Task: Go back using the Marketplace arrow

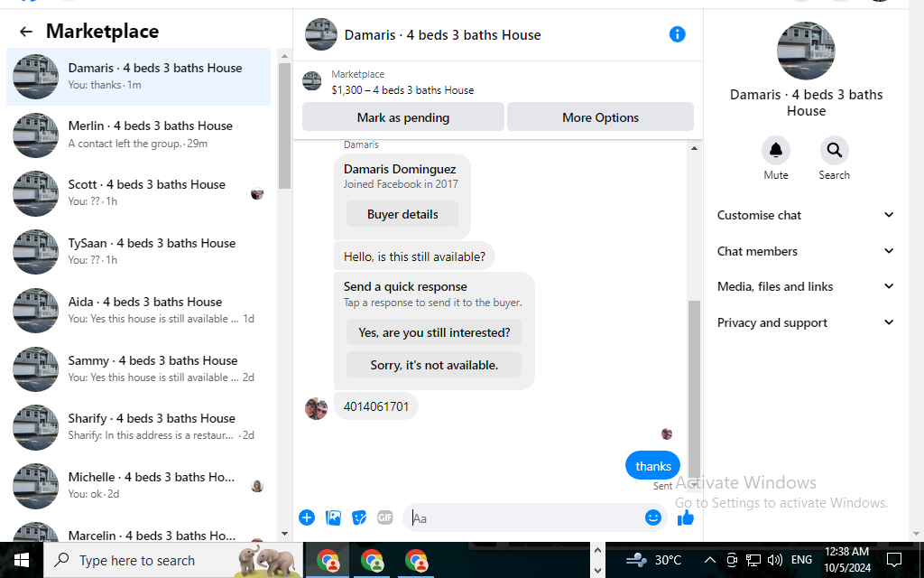Action: (x=26, y=32)
